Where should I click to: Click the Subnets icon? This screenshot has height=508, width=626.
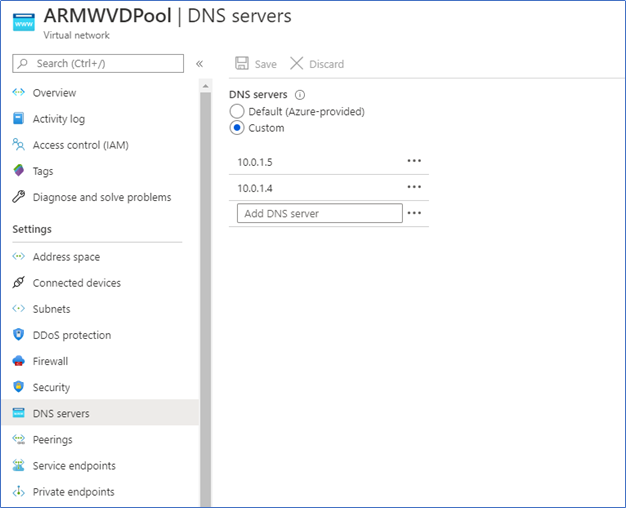pos(18,309)
